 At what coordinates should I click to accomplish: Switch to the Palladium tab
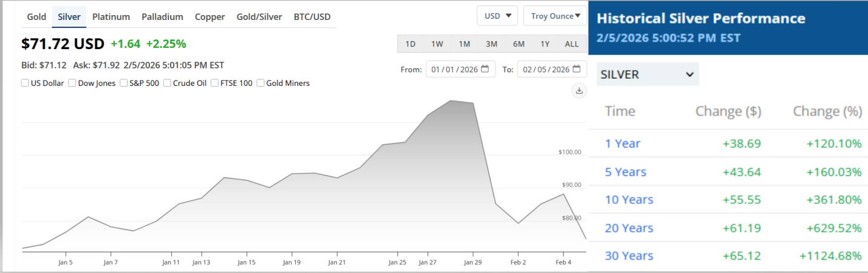point(162,17)
